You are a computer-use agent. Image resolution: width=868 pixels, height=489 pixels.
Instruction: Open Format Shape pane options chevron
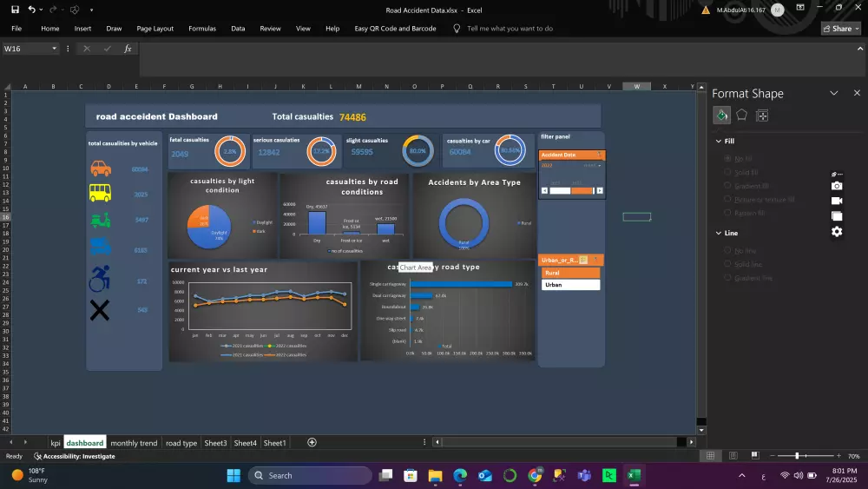point(833,93)
